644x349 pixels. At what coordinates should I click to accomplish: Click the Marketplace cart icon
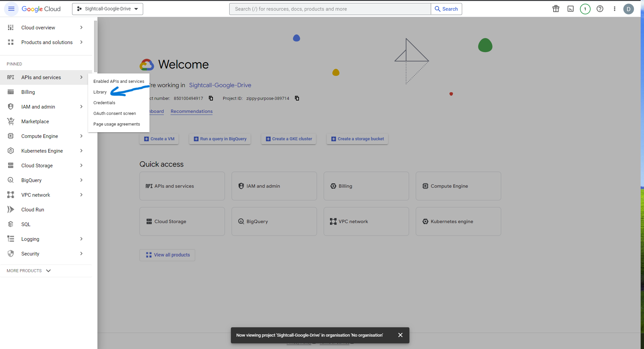tap(11, 122)
